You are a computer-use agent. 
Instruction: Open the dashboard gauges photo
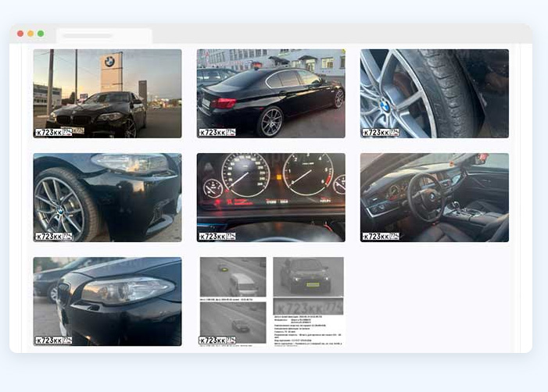[x=270, y=195]
